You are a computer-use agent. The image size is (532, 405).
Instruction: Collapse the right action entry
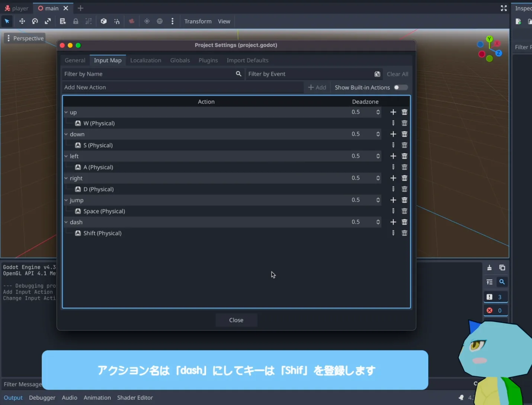click(66, 178)
